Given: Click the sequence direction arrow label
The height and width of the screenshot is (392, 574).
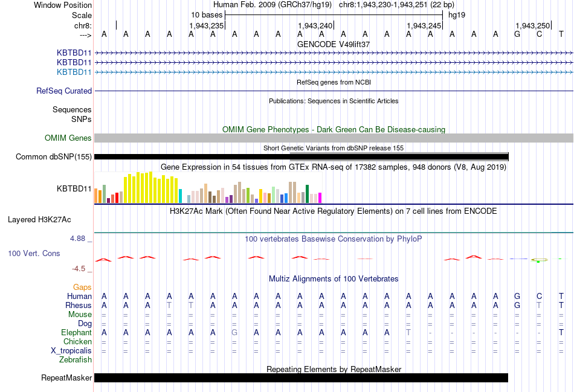Looking at the screenshot, I should [x=85, y=35].
